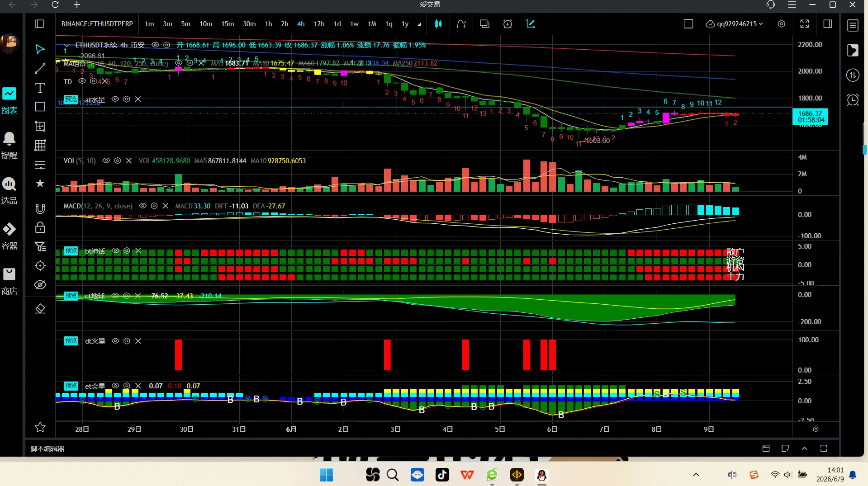Open the 容器 container section in sidebar
This screenshot has width=868, height=486.
[x=9, y=236]
